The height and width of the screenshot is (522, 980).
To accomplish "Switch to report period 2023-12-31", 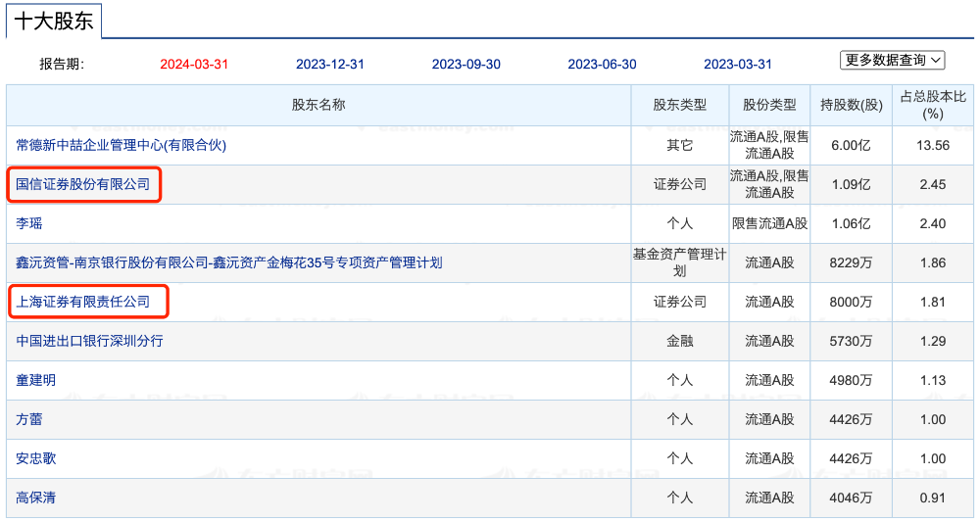I will tap(330, 65).
